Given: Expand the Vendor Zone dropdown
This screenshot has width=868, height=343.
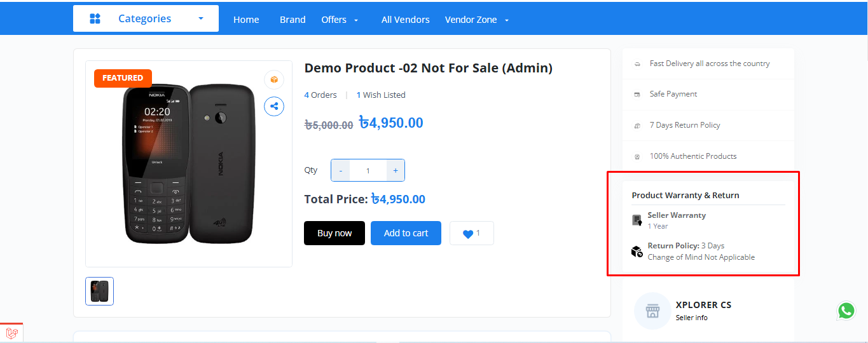Looking at the screenshot, I should 477,20.
